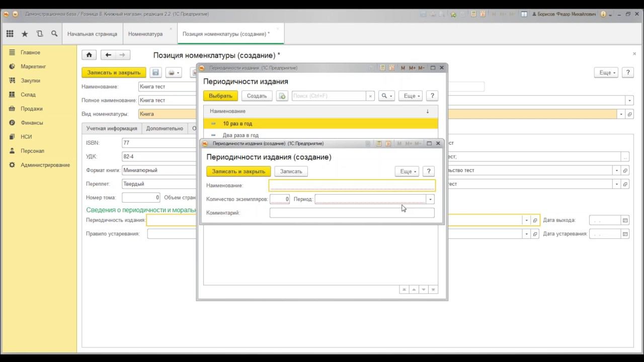
Task: Open search magnifier dropdown in list window
Action: point(386,96)
